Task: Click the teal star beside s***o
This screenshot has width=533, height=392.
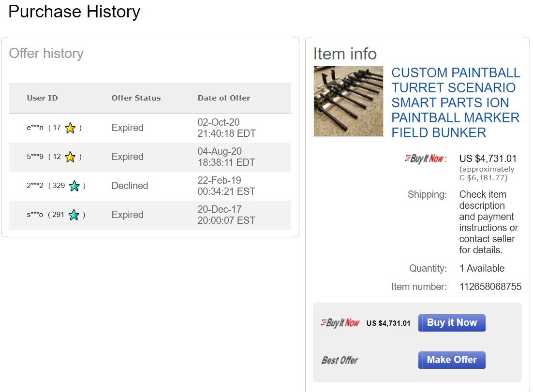Action: (x=74, y=215)
